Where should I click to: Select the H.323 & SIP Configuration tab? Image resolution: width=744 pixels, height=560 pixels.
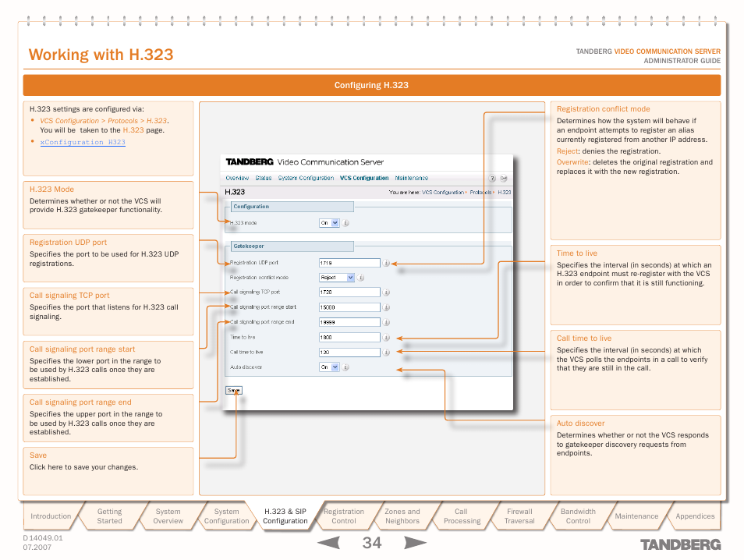pyautogui.click(x=285, y=516)
